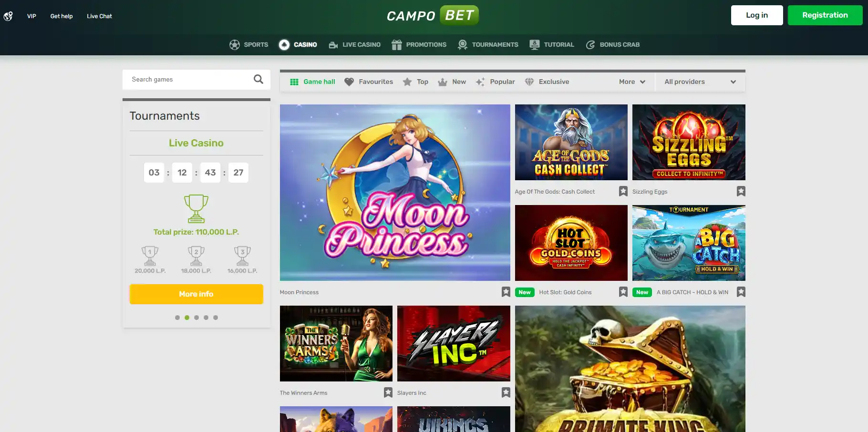Open the Top games tab
868x432 pixels.
click(415, 82)
